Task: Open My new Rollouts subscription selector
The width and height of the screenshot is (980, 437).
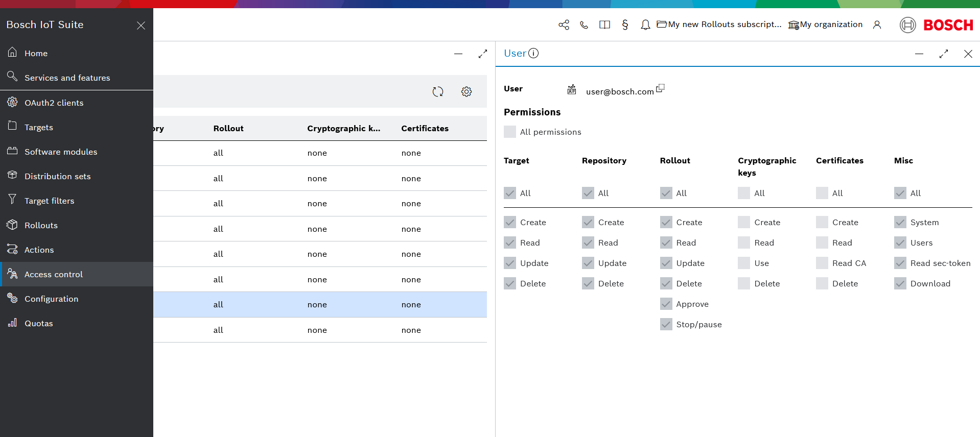Action: (x=719, y=25)
